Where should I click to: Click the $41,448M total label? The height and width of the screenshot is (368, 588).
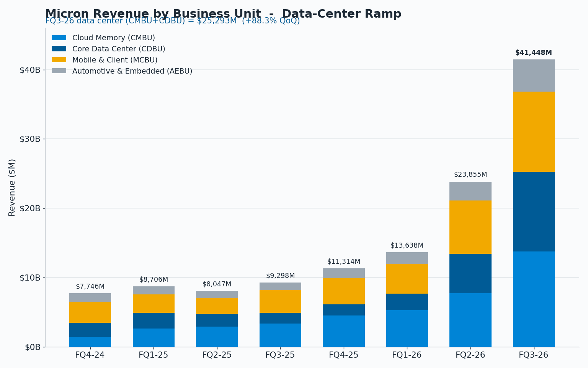click(534, 53)
